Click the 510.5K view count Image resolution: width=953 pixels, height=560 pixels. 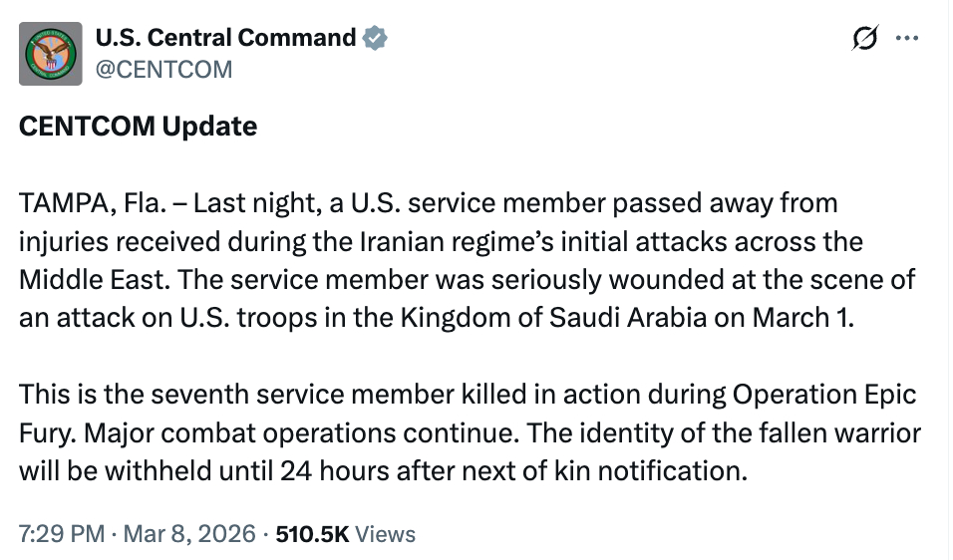(x=312, y=533)
